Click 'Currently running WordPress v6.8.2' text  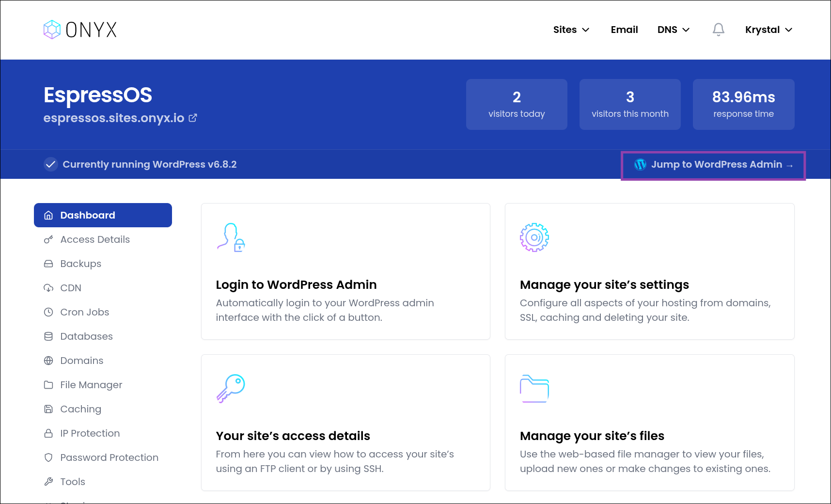point(150,164)
